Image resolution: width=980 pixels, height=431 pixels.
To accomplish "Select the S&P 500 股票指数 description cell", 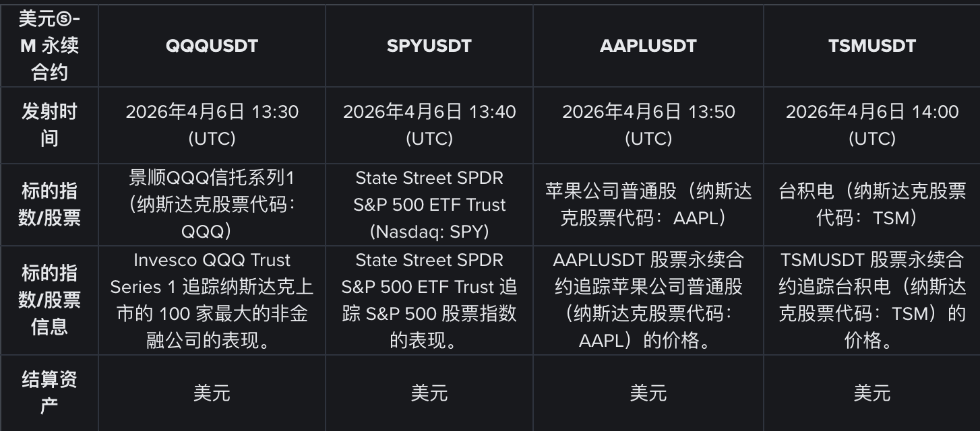I will (x=429, y=300).
